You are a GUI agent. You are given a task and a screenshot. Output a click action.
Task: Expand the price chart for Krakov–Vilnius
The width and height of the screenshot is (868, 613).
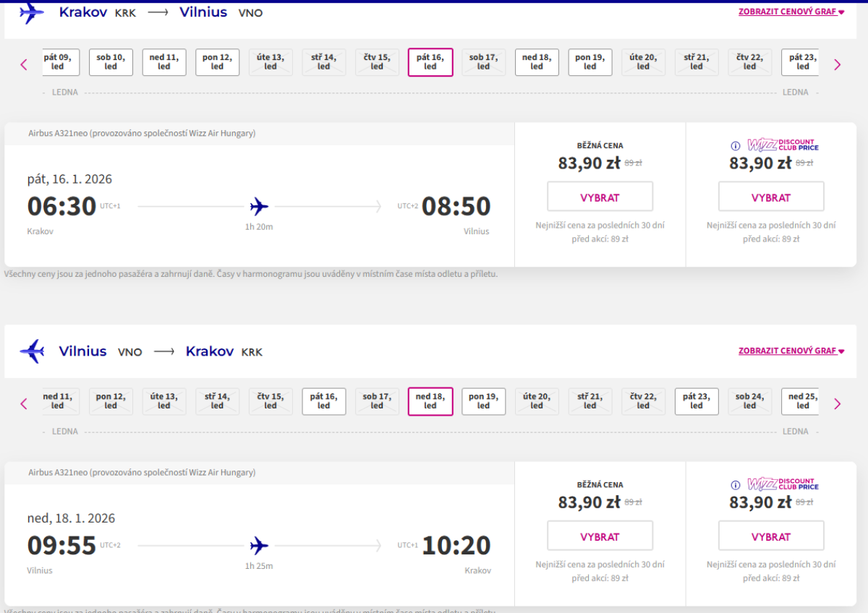pyautogui.click(x=791, y=12)
